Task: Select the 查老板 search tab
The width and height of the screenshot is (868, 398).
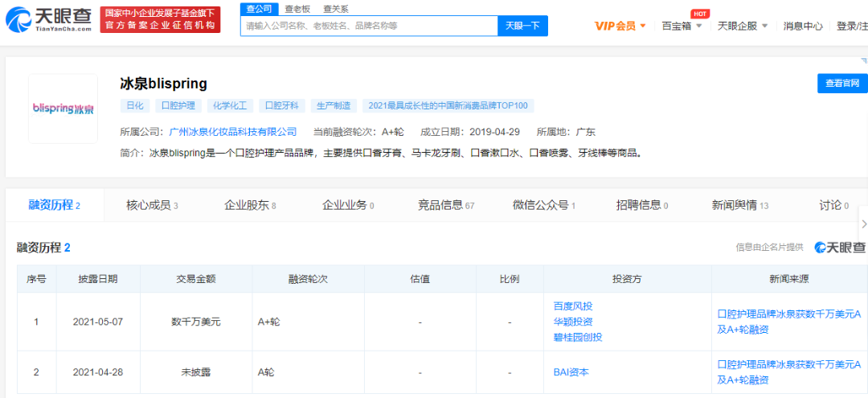Action: (297, 9)
